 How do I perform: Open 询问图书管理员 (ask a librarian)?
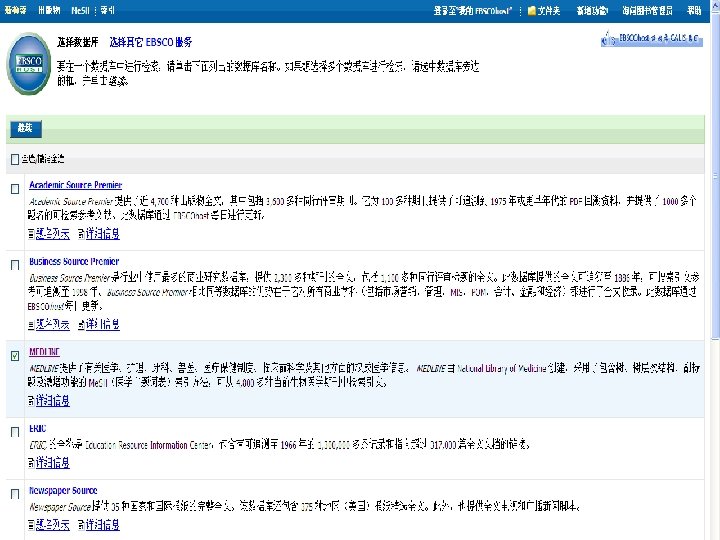(x=647, y=11)
